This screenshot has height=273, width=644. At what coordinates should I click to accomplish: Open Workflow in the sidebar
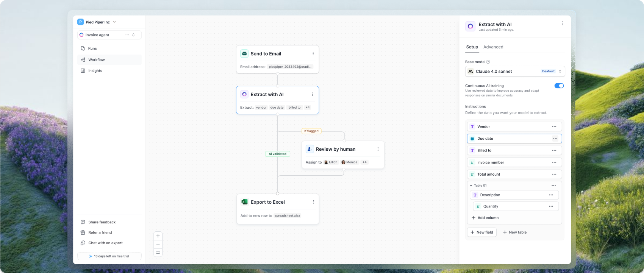[x=109, y=60]
